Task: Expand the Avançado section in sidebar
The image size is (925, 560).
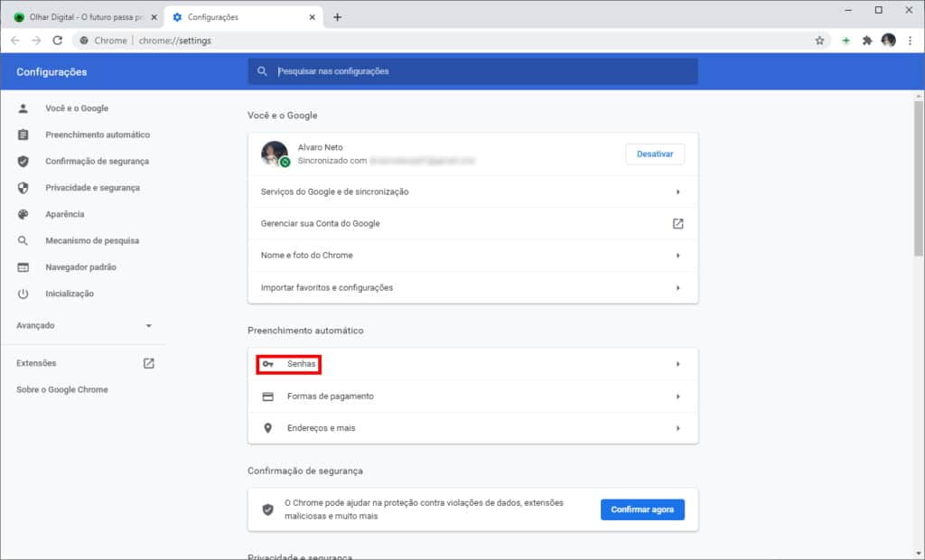Action: point(149,326)
